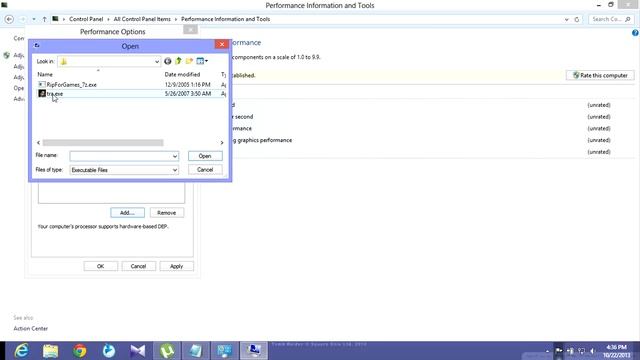Close the Open dialog with red X

[x=222, y=44]
